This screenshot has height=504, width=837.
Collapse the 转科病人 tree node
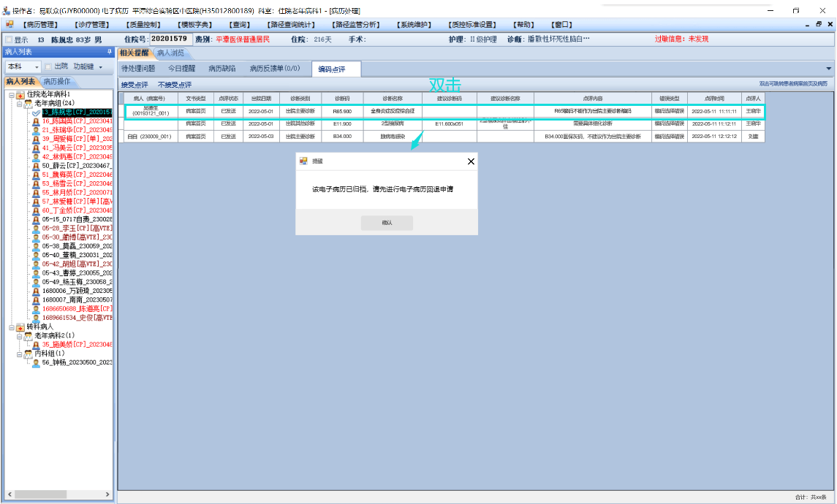tap(11, 327)
